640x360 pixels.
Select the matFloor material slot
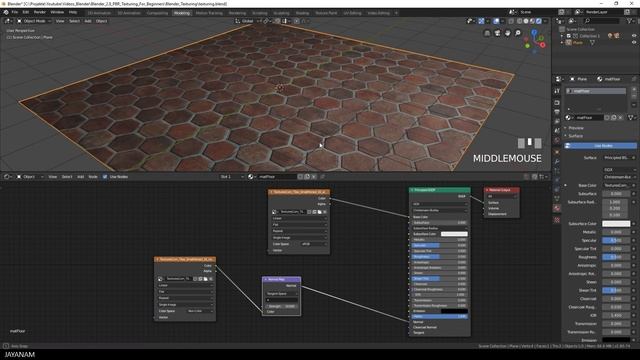tap(596, 91)
